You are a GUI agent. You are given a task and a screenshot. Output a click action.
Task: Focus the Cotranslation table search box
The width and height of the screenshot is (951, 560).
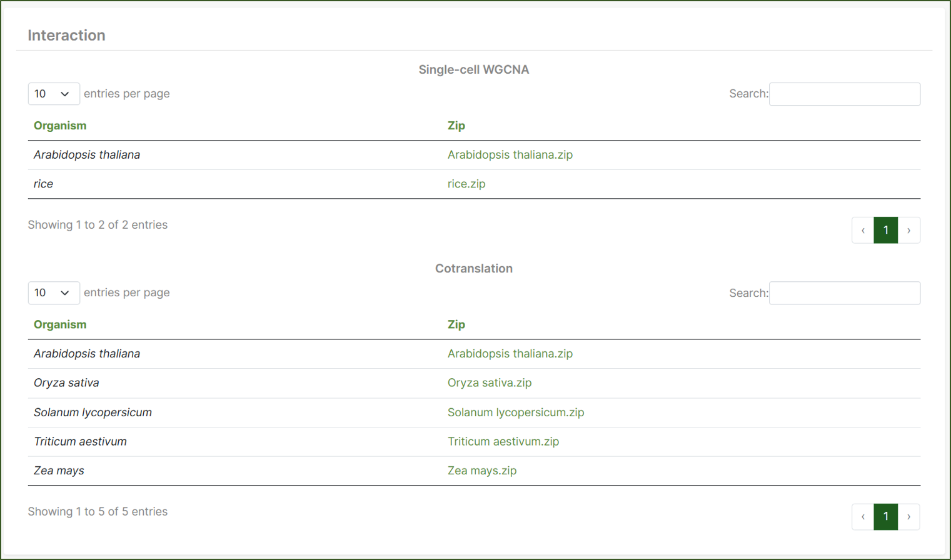[844, 292]
